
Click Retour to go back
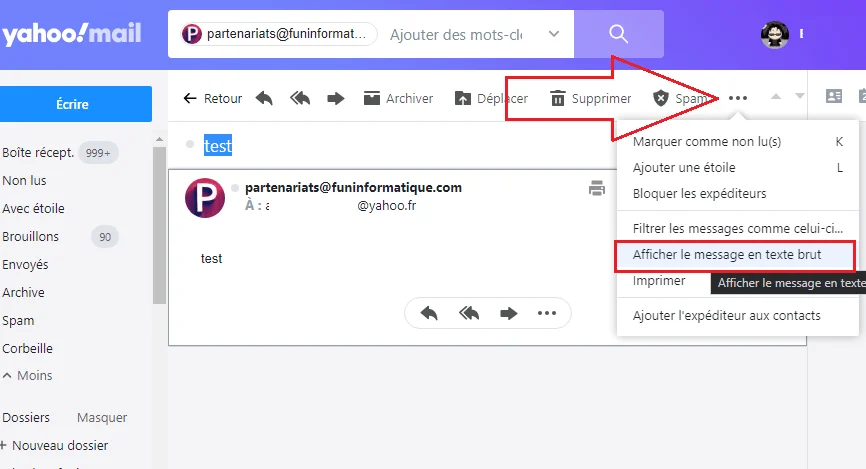pos(213,98)
